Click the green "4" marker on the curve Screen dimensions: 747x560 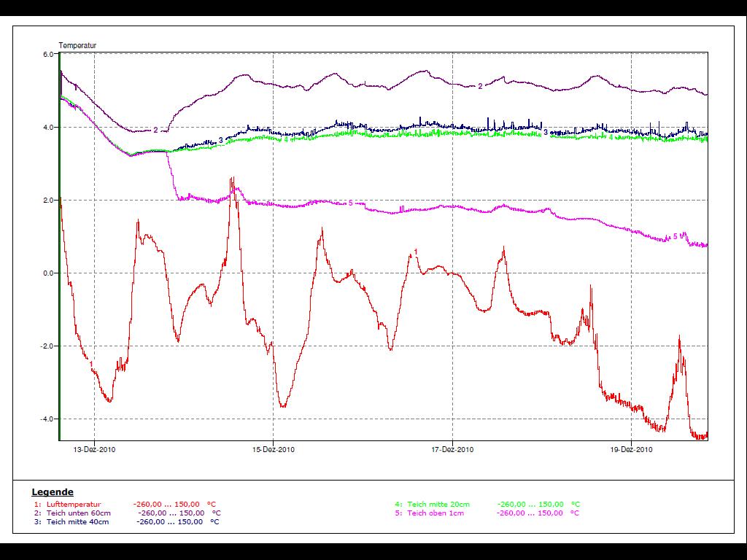pyautogui.click(x=611, y=137)
